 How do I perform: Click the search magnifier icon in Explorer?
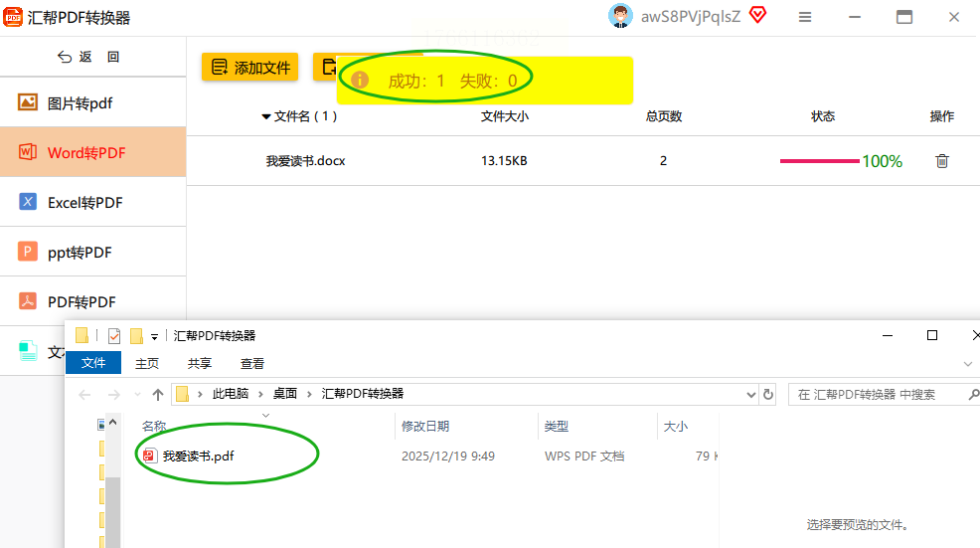coord(974,394)
